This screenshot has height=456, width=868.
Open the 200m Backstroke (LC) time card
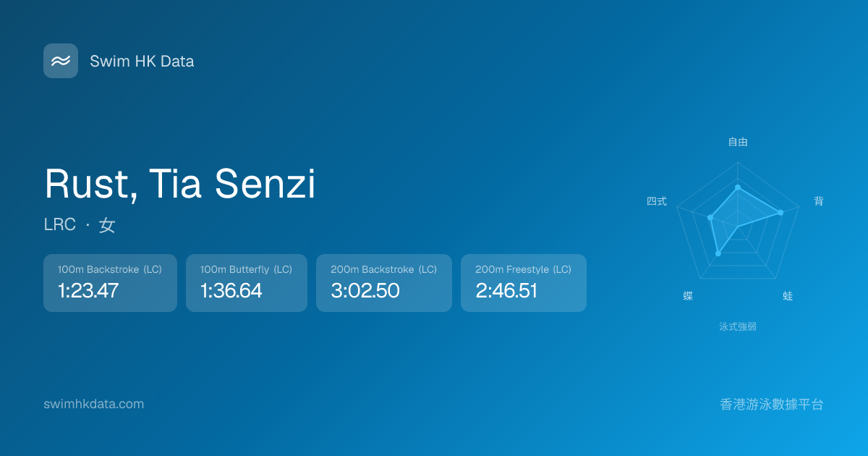point(383,283)
